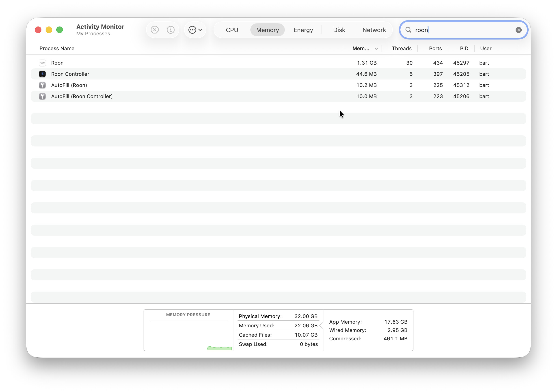
Task: Sort by the Threads column header
Action: tap(402, 49)
